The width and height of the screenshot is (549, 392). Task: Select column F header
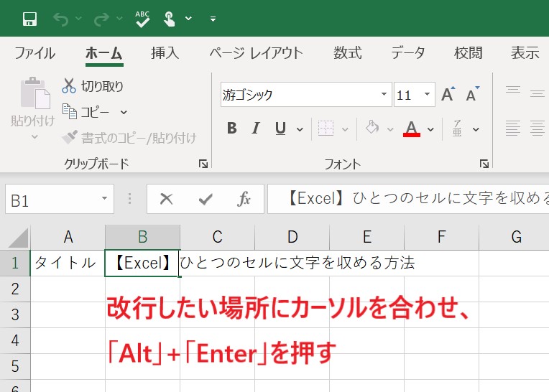pos(441,237)
